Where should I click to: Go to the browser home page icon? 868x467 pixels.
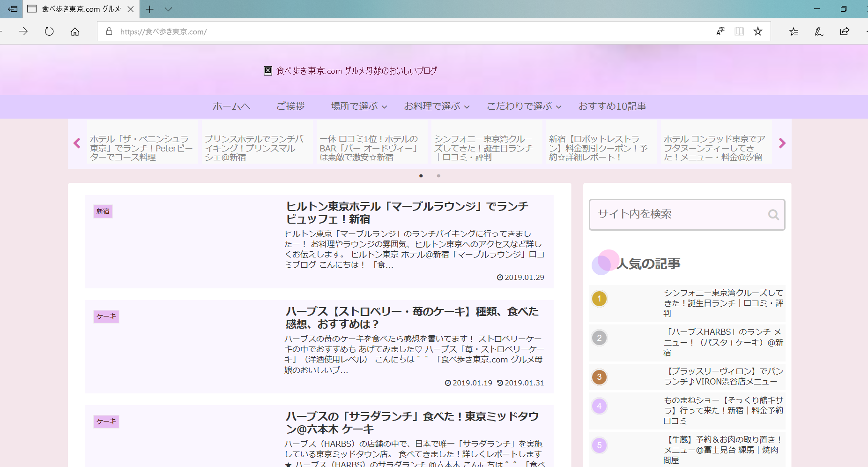pos(75,31)
